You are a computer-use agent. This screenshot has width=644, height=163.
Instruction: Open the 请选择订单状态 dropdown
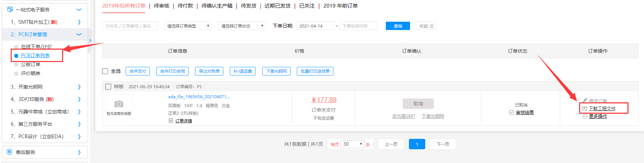[x=242, y=26]
